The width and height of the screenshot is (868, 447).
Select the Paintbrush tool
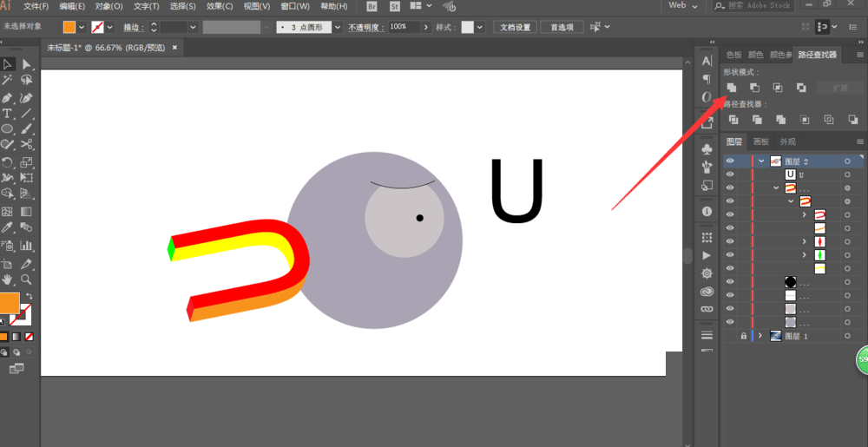pos(26,129)
